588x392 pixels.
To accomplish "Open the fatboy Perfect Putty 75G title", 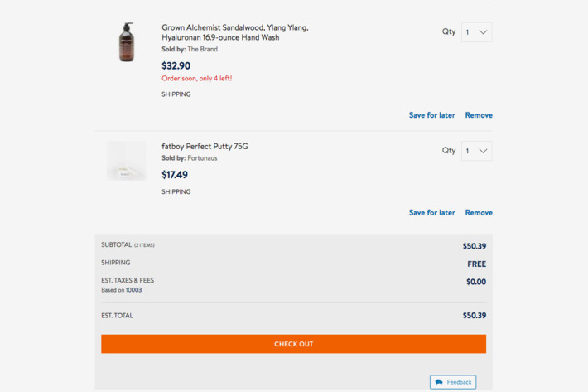I will point(205,147).
